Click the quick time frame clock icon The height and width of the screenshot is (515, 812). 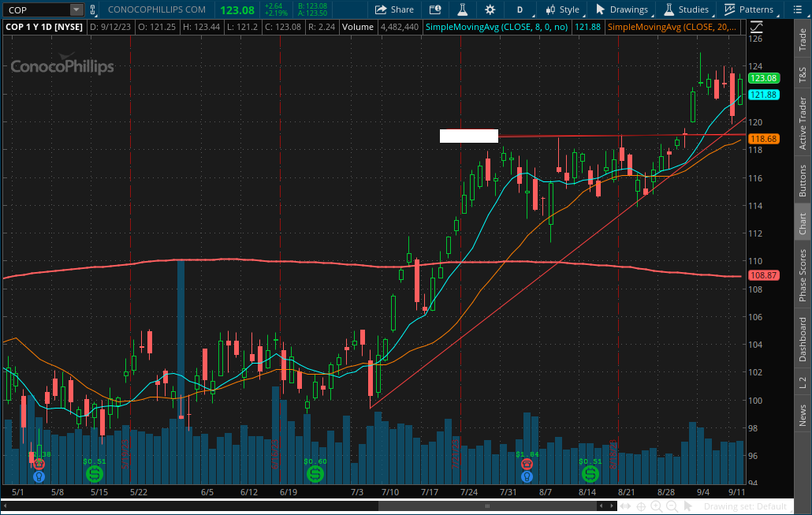coord(435,9)
